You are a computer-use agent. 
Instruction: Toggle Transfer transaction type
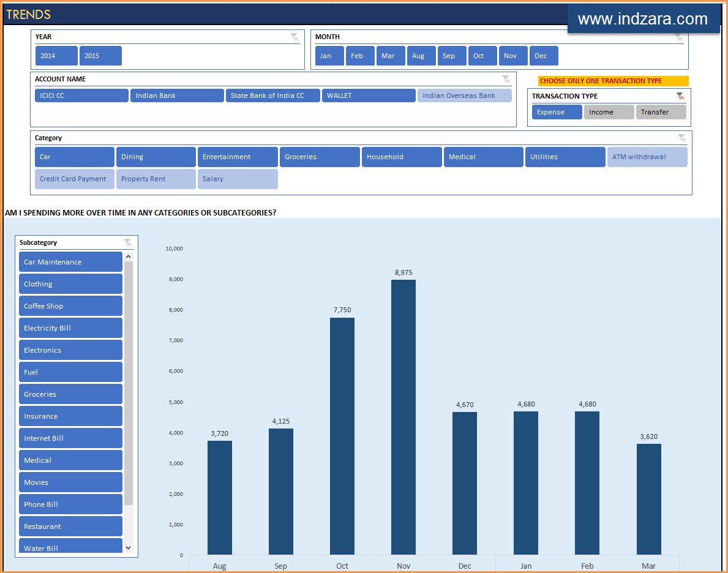pos(661,112)
